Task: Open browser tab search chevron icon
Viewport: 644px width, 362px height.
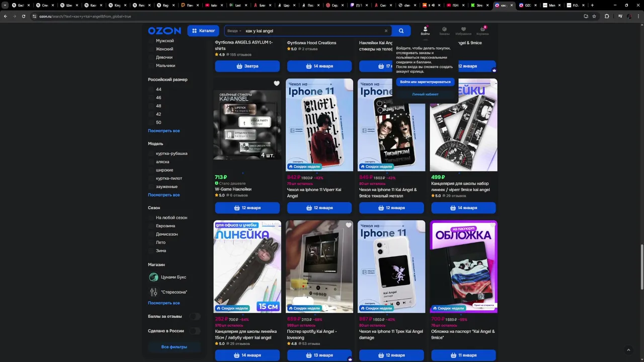Action: (x=5, y=5)
